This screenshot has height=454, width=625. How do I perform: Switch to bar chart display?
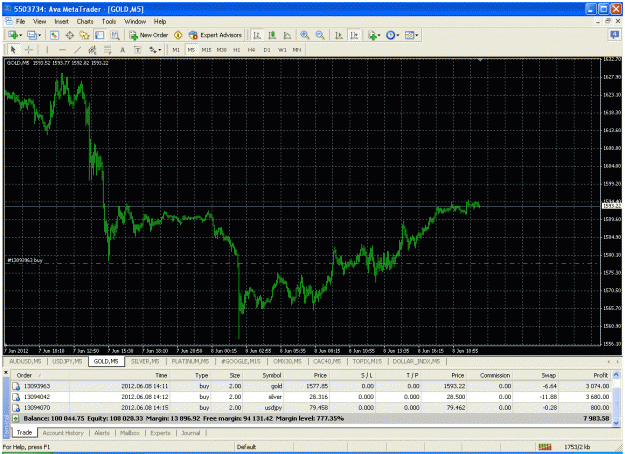pos(257,35)
